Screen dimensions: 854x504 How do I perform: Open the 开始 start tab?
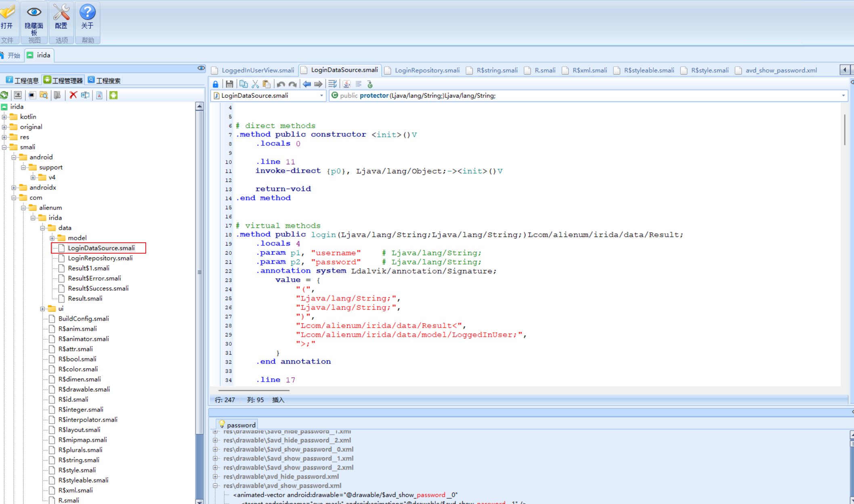[x=11, y=55]
